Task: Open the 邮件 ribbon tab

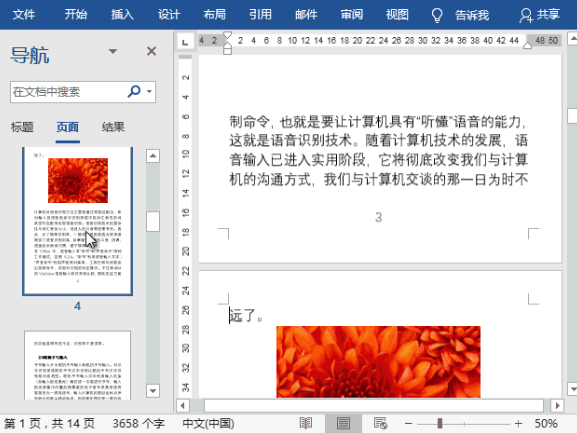Action: [x=306, y=15]
